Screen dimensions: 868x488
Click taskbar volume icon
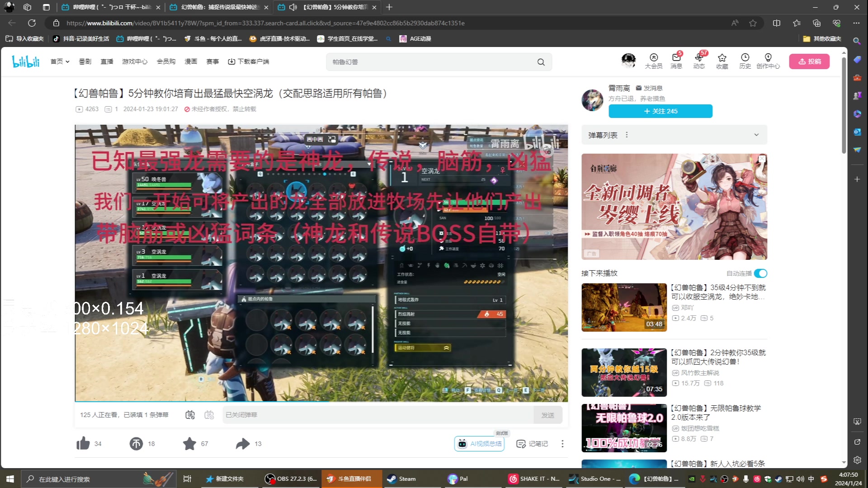click(x=800, y=479)
